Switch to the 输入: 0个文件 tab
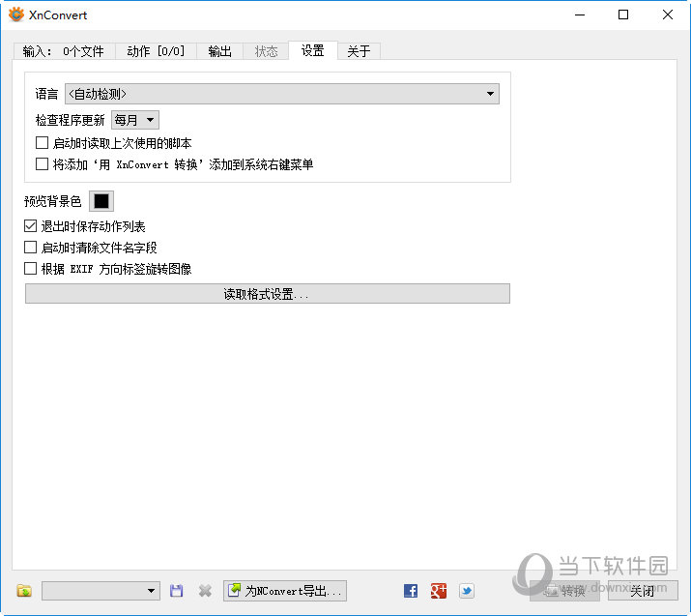 (65, 51)
